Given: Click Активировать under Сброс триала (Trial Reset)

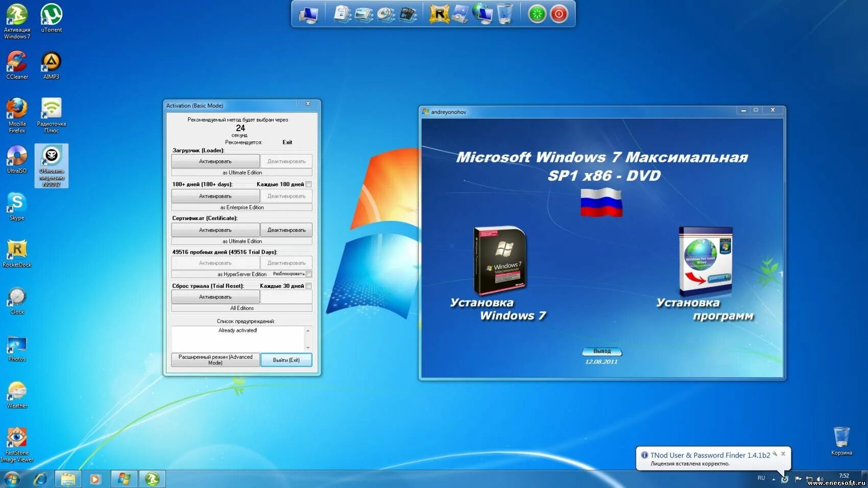Looking at the screenshot, I should [215, 297].
